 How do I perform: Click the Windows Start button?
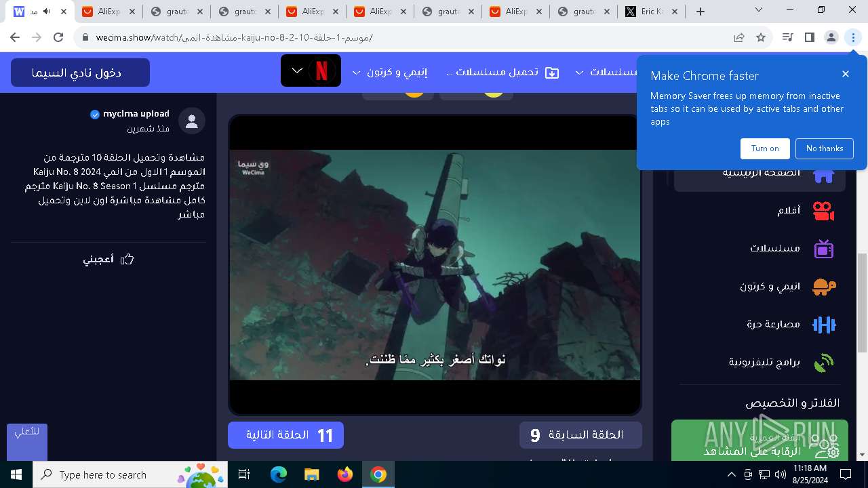[16, 474]
